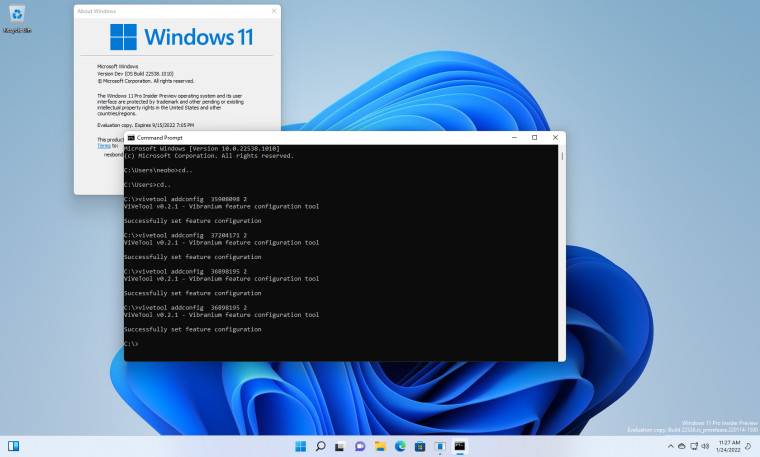Screen dimensions: 760x457
Task: Click 'Evaluation copy. Expires 9/15/2022' text
Action: click(145, 125)
